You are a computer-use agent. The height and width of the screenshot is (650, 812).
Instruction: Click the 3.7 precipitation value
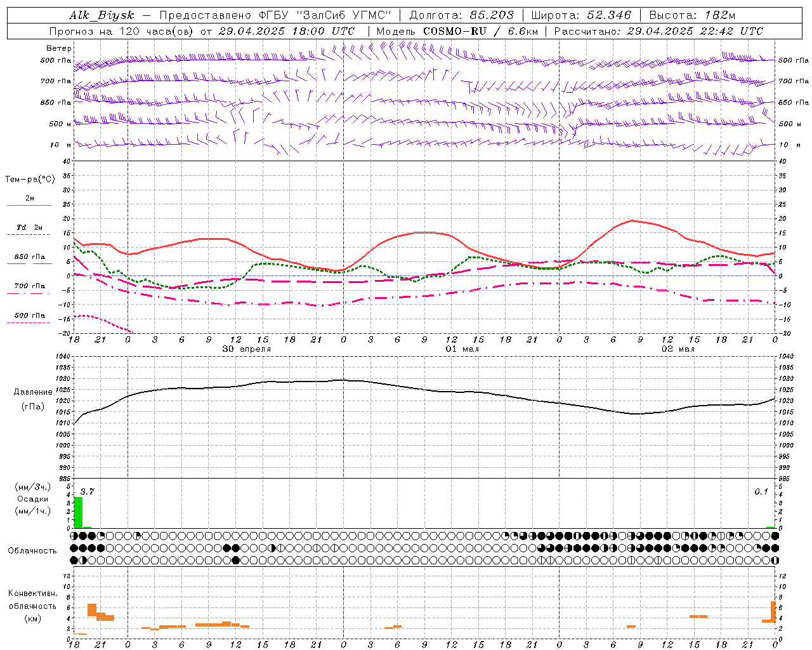87,491
